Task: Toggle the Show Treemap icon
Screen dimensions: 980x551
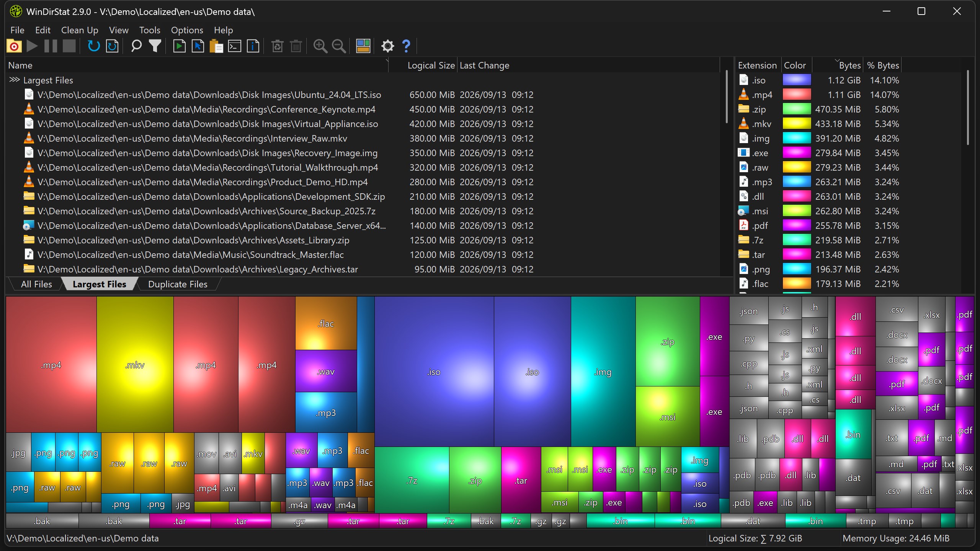Action: pyautogui.click(x=363, y=46)
